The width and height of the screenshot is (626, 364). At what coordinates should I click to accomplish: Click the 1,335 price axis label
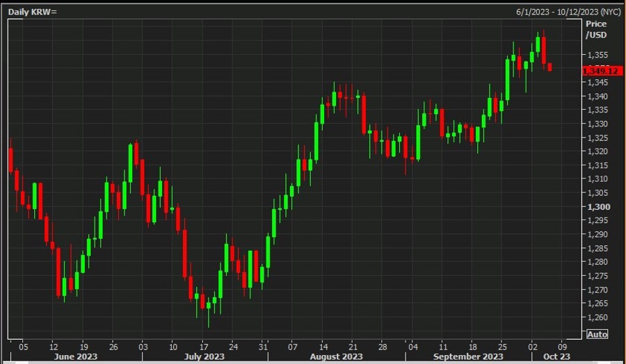click(x=597, y=110)
